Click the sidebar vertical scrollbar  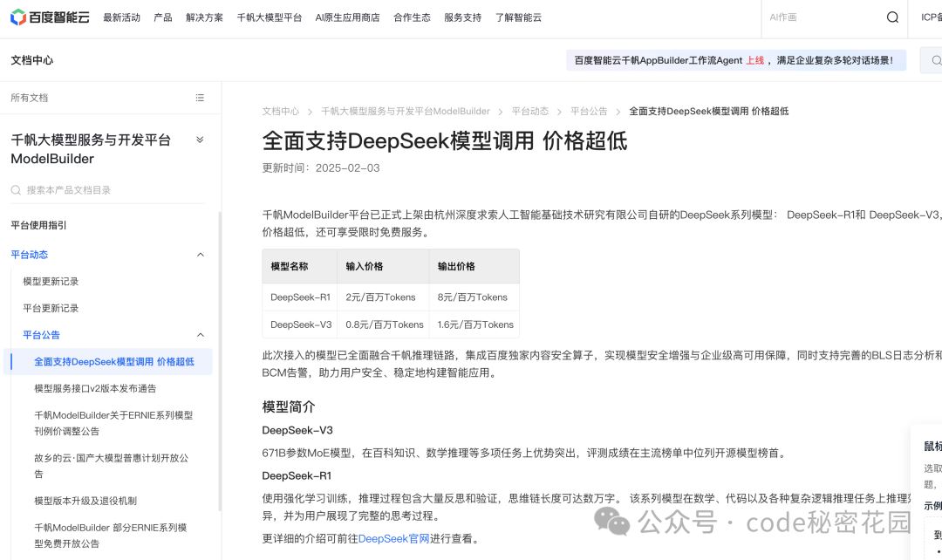[x=220, y=360]
